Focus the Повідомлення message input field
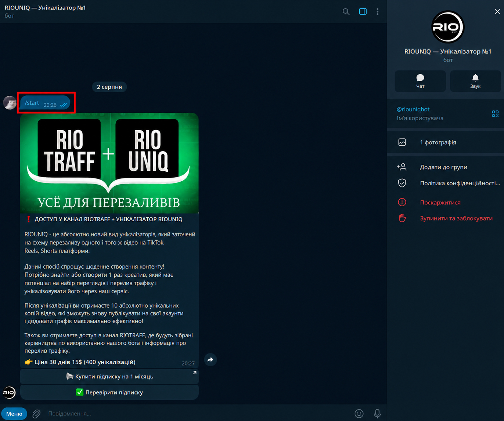Screen dimensions: 504x421 click(198, 414)
